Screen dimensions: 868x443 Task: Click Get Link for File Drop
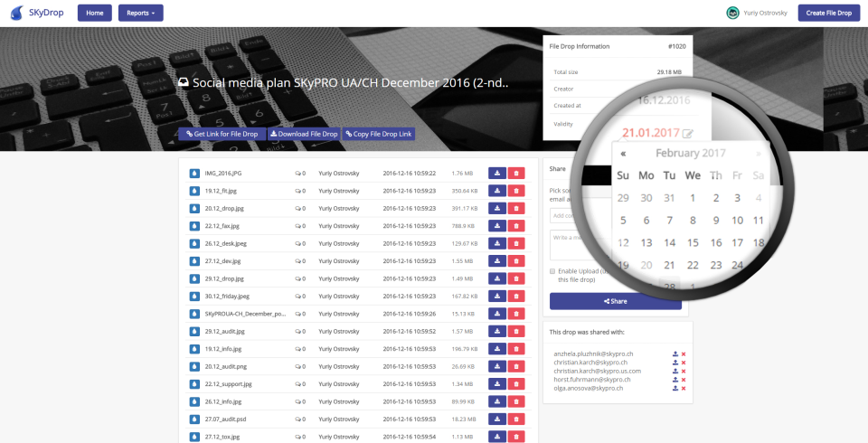222,134
